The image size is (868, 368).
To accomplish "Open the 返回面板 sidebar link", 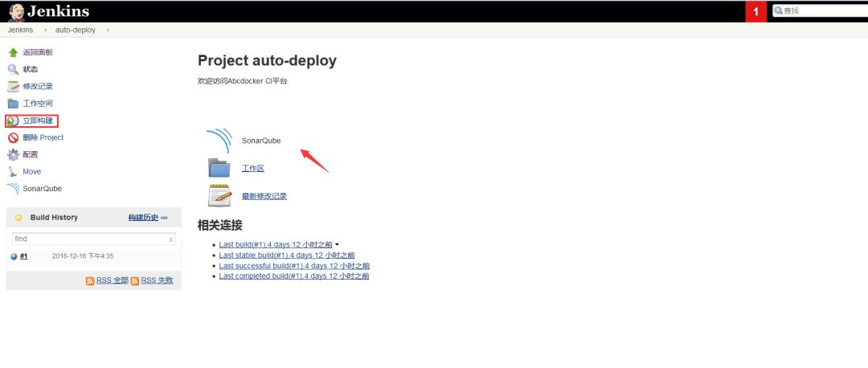I will pos(38,52).
